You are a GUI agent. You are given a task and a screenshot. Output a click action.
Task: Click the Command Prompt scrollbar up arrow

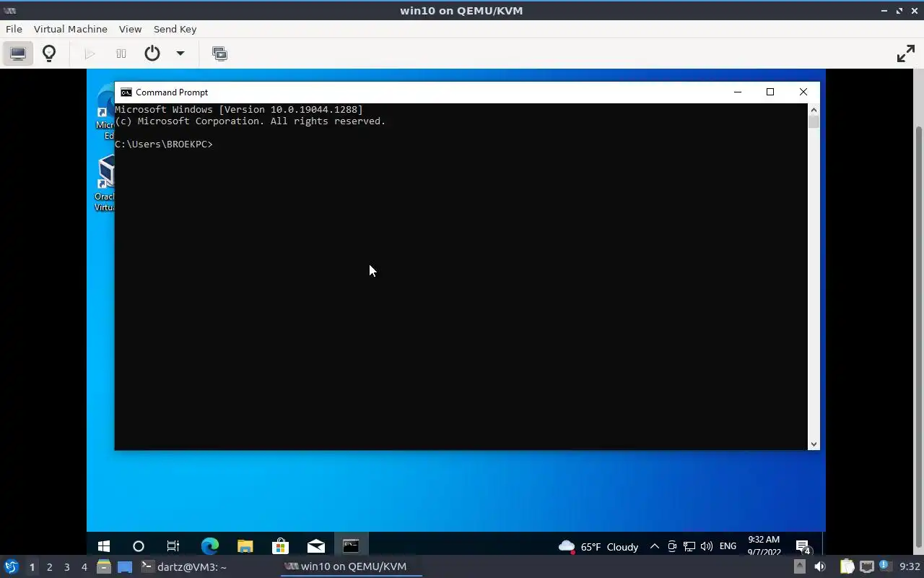[814, 110]
